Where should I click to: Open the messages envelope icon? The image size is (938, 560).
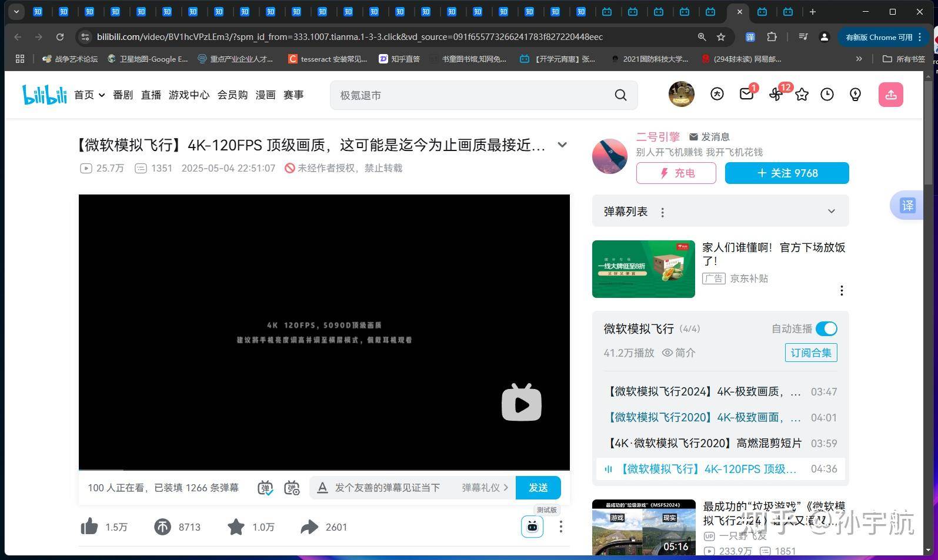click(x=746, y=94)
